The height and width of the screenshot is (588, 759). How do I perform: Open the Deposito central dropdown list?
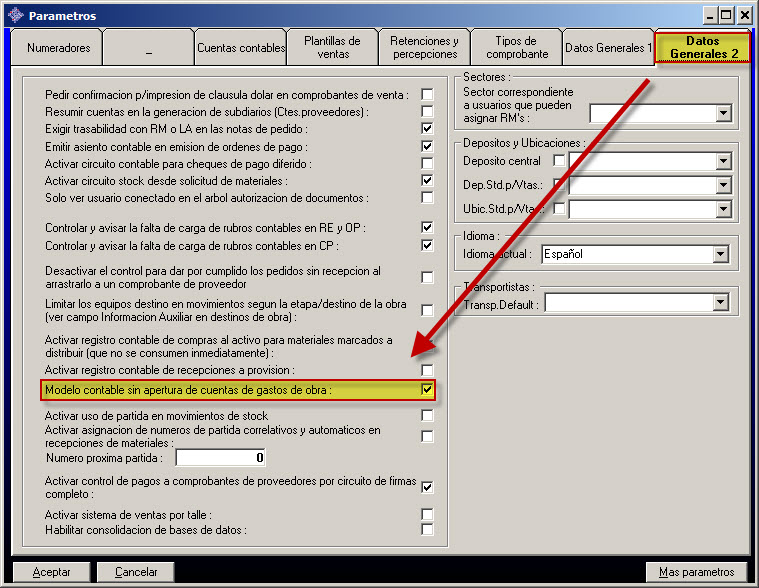coord(724,161)
